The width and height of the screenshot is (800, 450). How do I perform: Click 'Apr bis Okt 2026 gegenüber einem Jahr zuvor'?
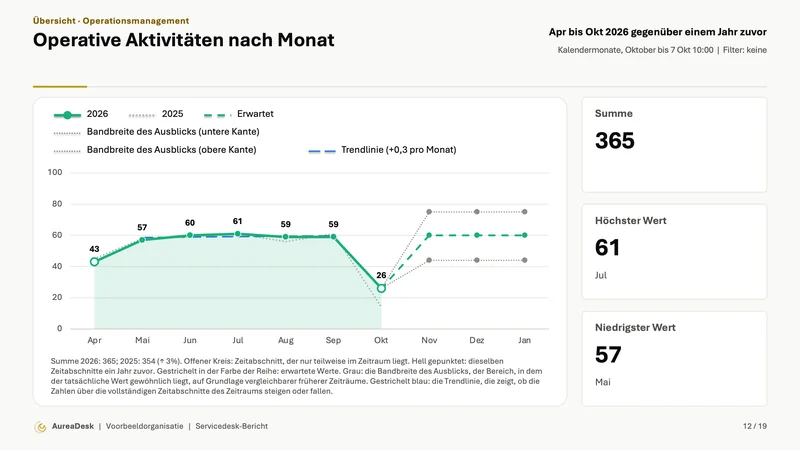click(x=658, y=32)
